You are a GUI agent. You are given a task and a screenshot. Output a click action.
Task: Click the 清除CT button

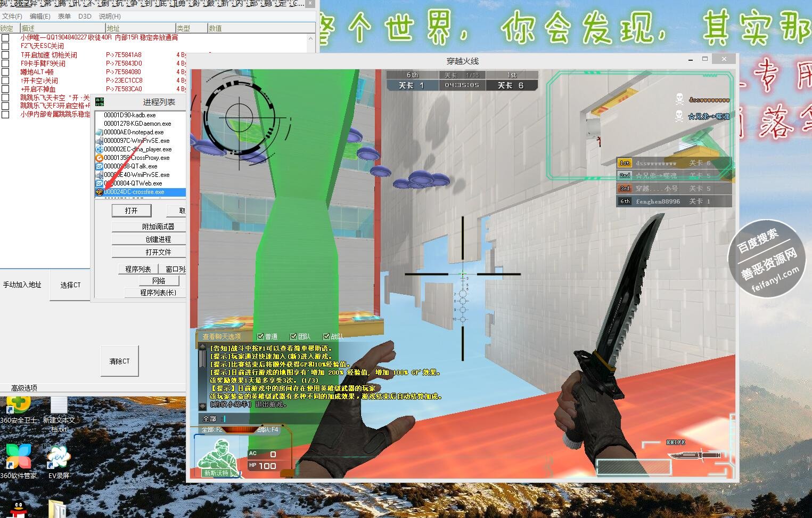pos(120,361)
